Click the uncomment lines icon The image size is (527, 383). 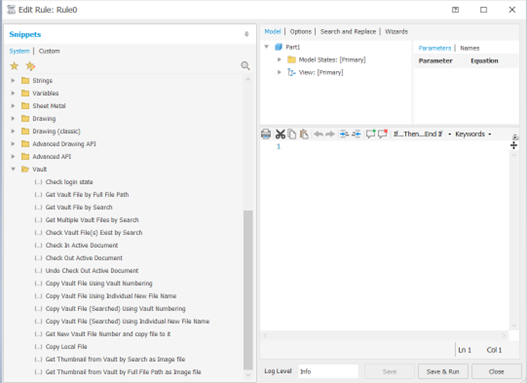click(383, 134)
